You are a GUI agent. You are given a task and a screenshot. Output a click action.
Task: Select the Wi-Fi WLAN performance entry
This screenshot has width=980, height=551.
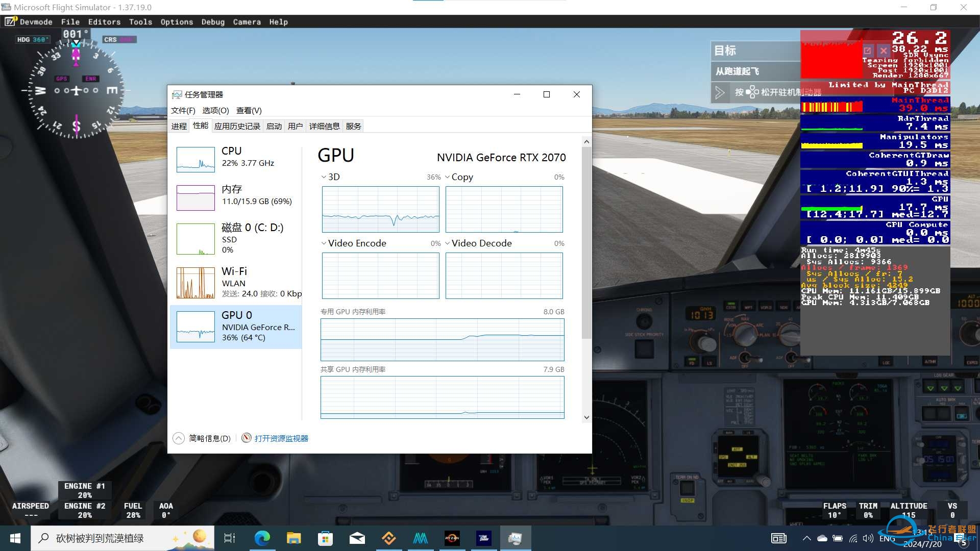[236, 282]
